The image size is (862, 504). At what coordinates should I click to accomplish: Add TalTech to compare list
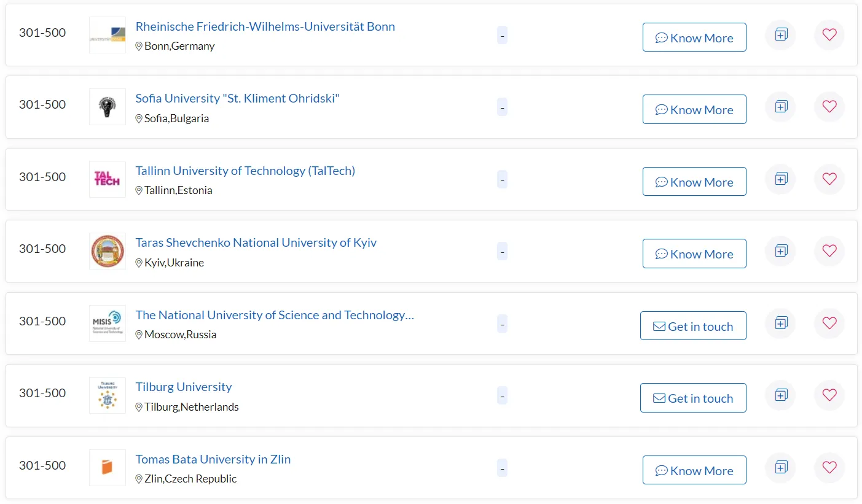coord(780,179)
